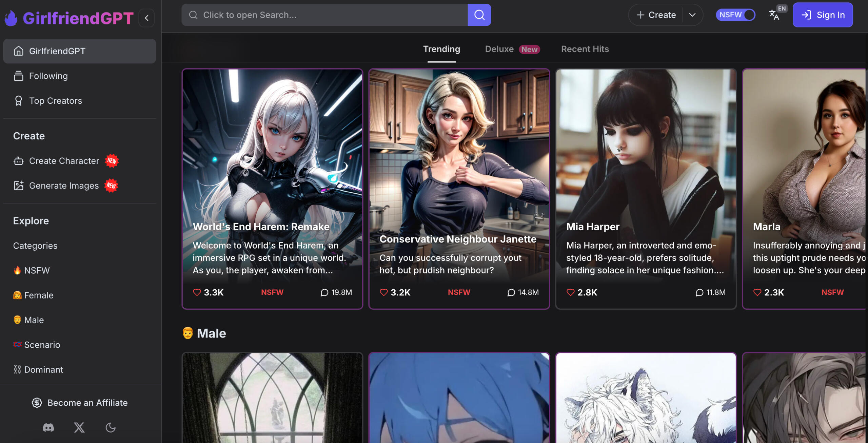Open the X (Twitter) social link icon

coord(79,427)
